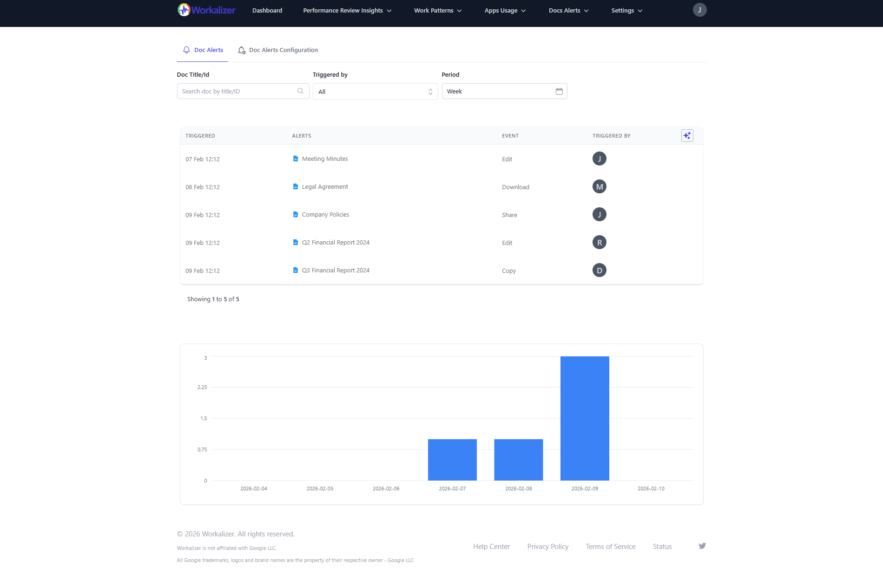The height and width of the screenshot is (588, 883).
Task: Open the Terms of Service link
Action: click(x=610, y=546)
